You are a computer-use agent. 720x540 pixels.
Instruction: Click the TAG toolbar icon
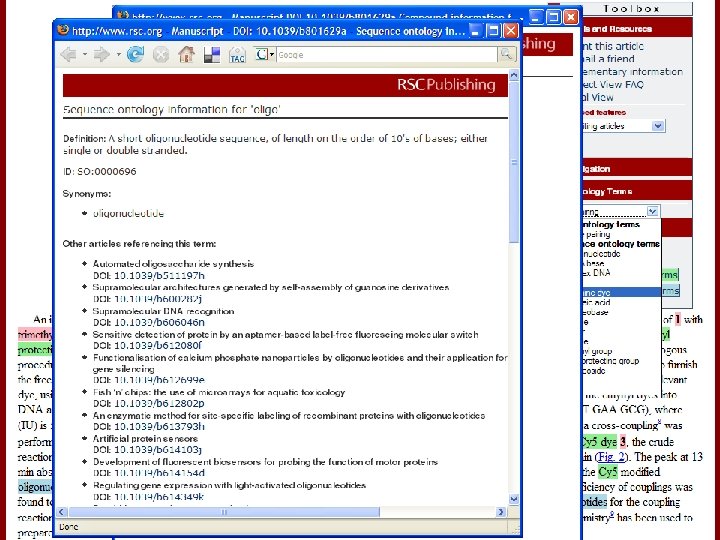tap(237, 55)
